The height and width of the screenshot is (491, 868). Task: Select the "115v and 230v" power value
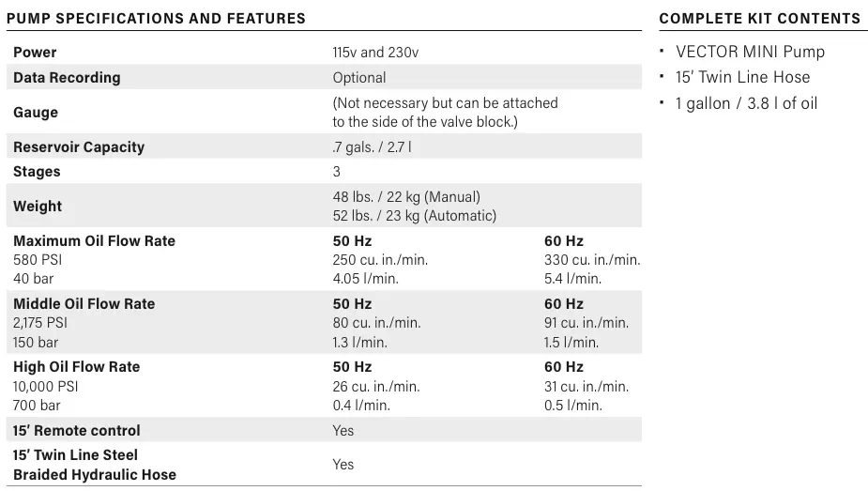click(375, 53)
